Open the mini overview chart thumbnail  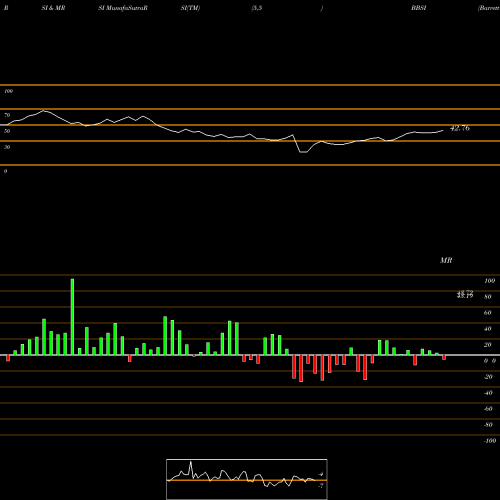[247, 479]
